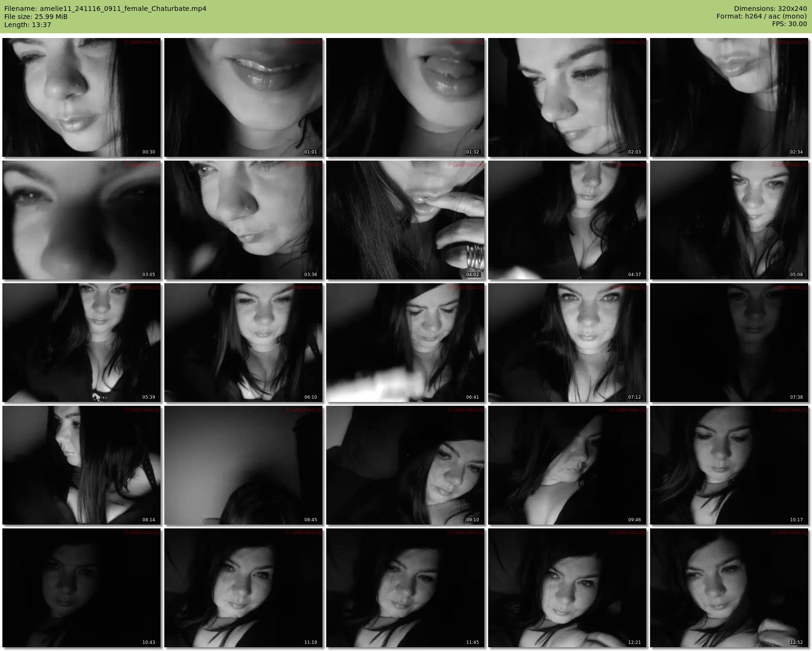The width and height of the screenshot is (812, 651).
Task: Click the thumbnail timestamped 08:45
Action: point(244,465)
